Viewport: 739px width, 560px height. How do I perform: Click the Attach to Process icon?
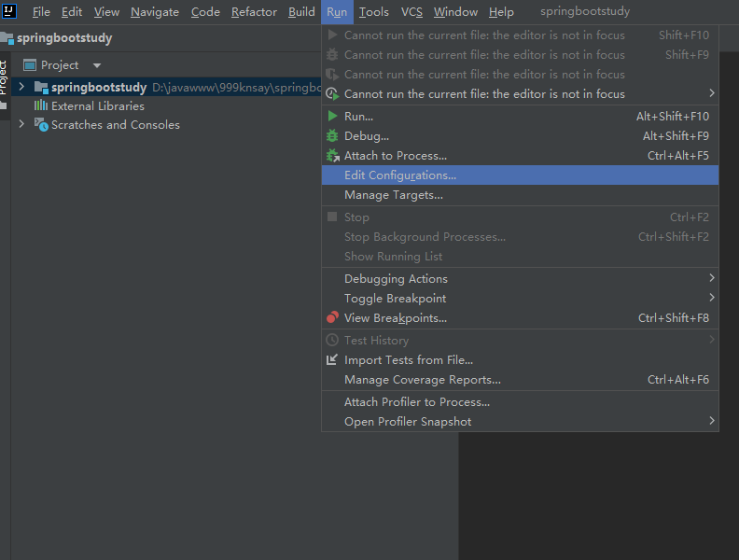[x=332, y=156]
